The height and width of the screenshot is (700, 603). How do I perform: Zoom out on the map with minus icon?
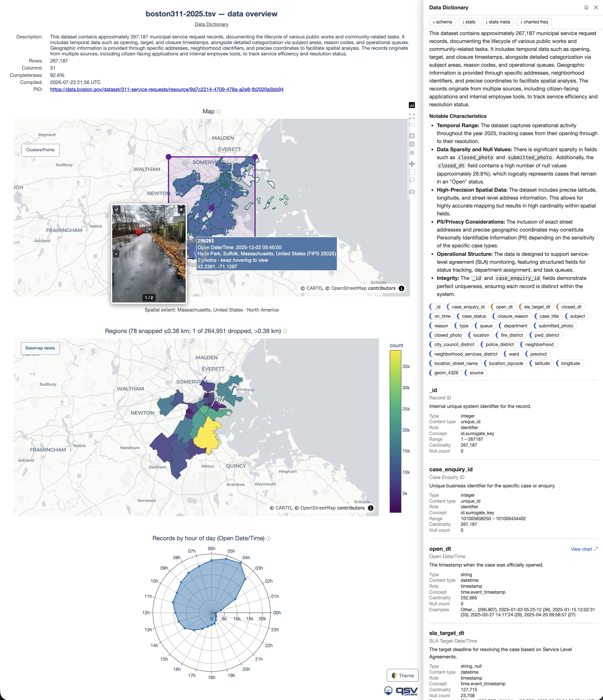(x=412, y=144)
